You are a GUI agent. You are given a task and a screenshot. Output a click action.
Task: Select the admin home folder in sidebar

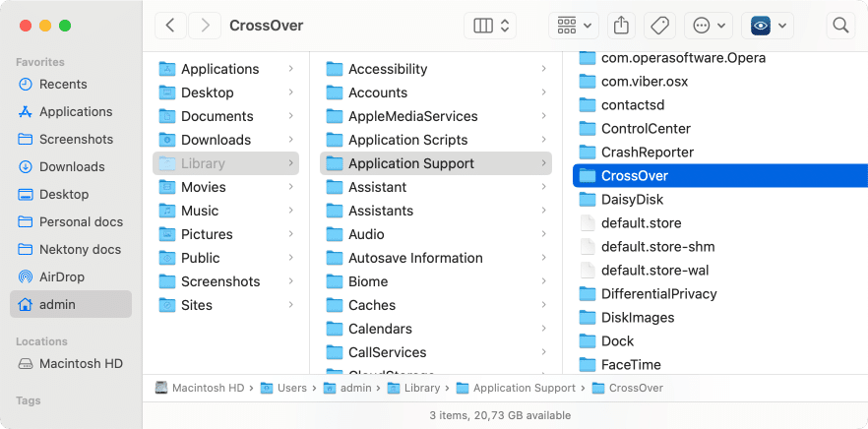pyautogui.click(x=71, y=304)
